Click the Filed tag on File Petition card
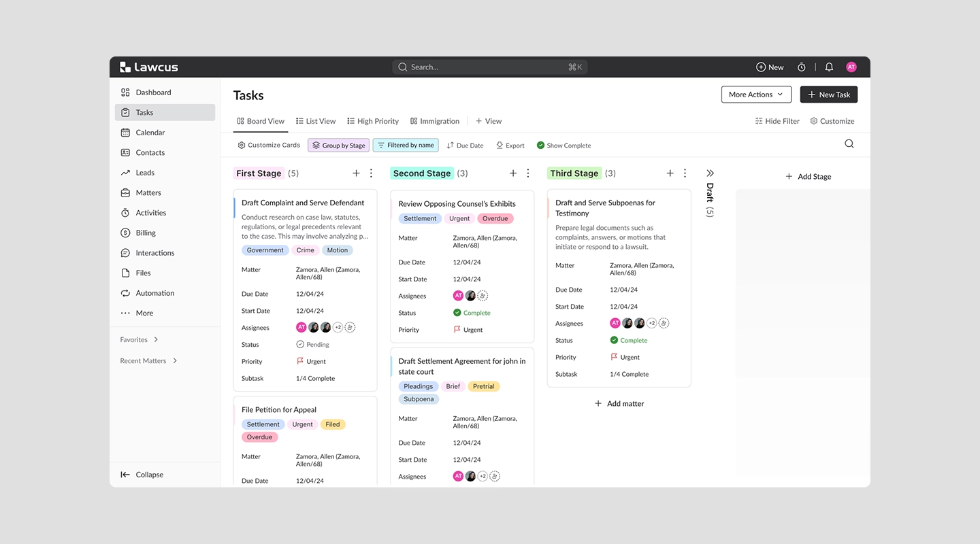980x544 pixels. 333,424
